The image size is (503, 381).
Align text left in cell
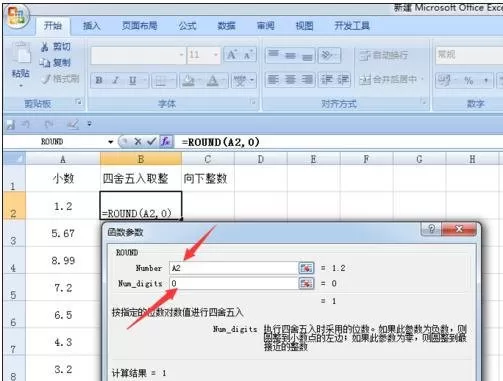click(x=274, y=80)
